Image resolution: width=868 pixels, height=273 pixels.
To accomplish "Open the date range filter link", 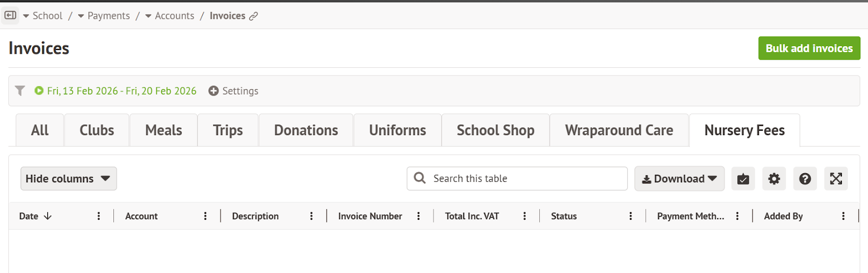I will [122, 91].
